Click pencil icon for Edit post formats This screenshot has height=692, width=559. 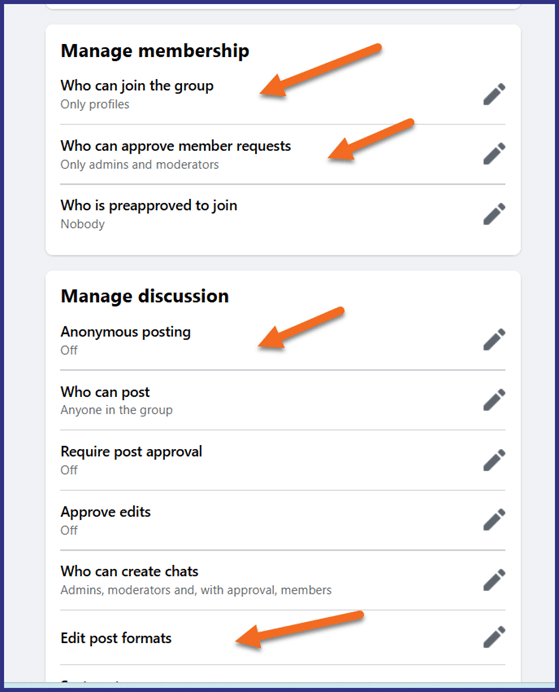(x=494, y=637)
